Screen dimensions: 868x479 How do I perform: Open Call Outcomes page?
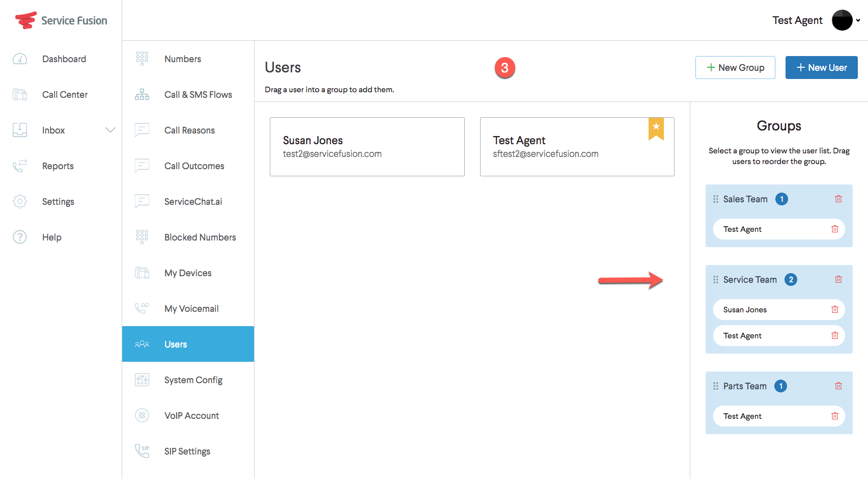tap(194, 166)
